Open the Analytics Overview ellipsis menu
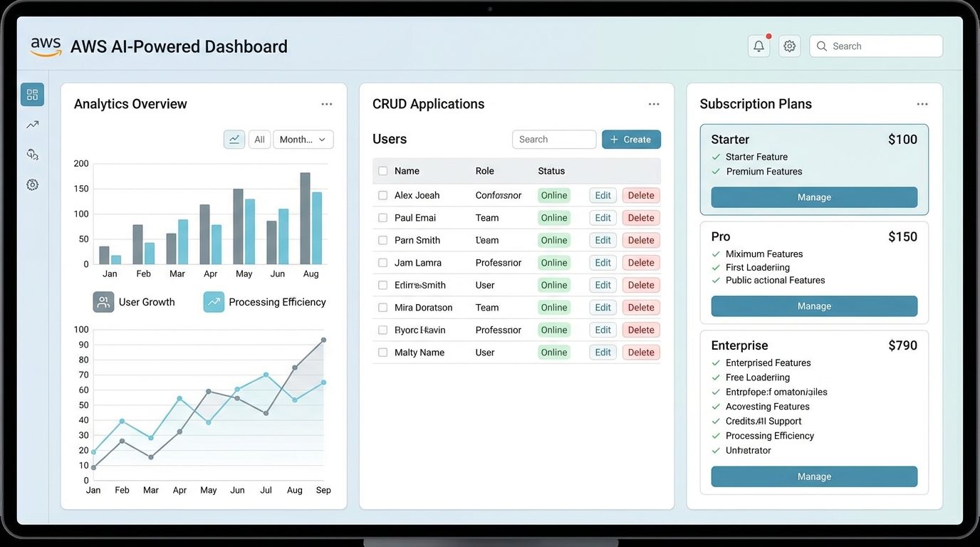The height and width of the screenshot is (547, 980). tap(326, 103)
